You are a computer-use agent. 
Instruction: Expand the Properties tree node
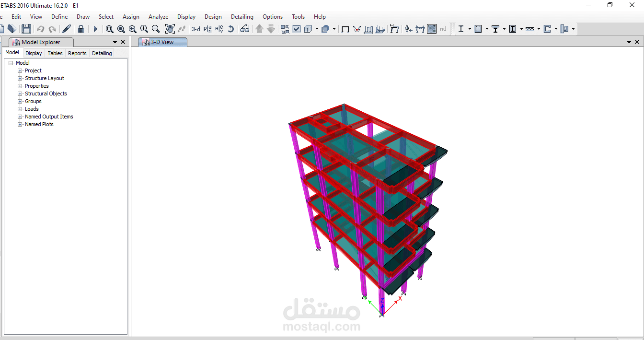(20, 86)
